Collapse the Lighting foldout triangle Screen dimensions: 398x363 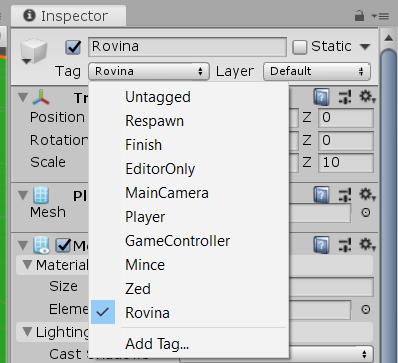point(27,331)
